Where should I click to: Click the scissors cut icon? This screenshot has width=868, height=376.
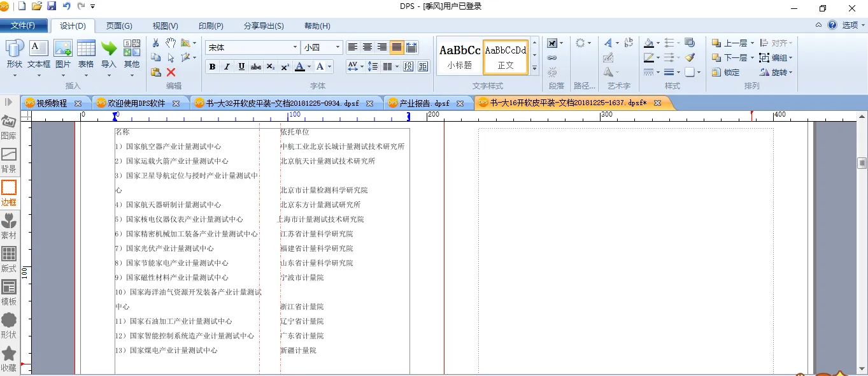(x=156, y=43)
